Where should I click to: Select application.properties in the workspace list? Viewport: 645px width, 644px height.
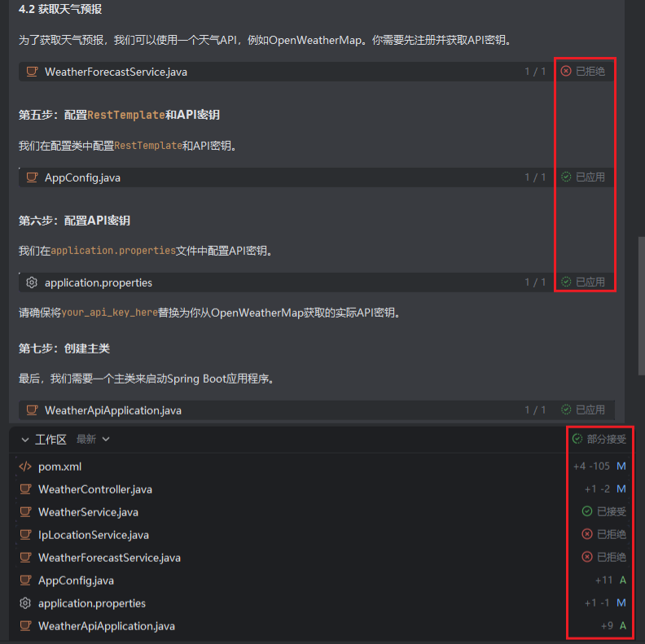(x=92, y=603)
